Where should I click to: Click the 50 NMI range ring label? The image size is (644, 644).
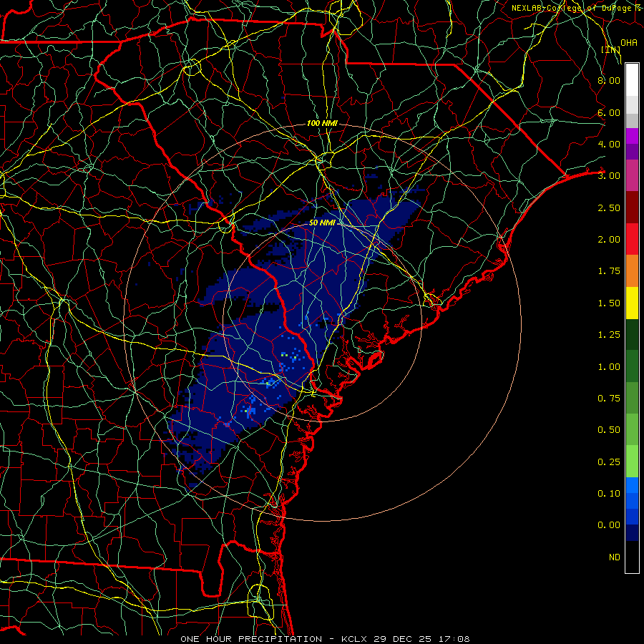(322, 223)
